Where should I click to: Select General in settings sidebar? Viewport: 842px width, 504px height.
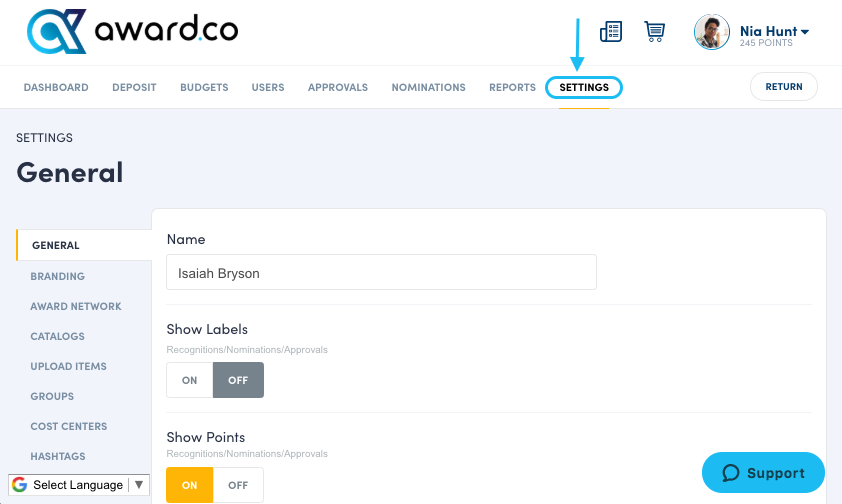click(84, 245)
